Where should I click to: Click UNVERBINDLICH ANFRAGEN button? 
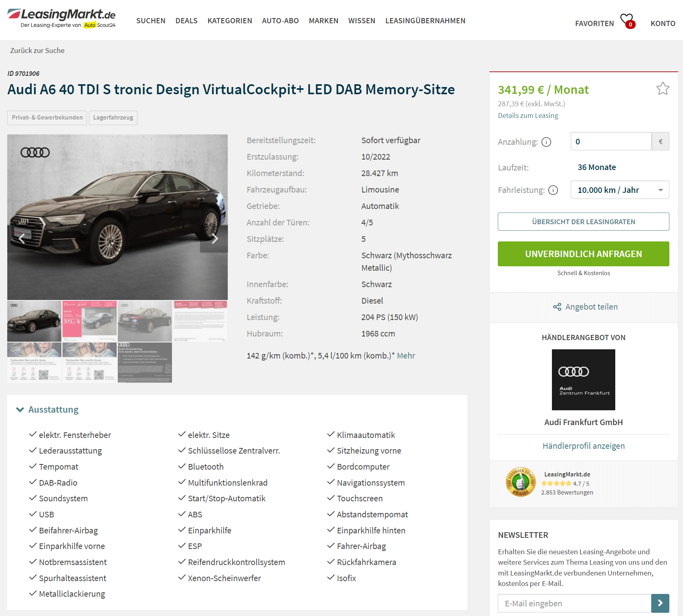coord(584,254)
